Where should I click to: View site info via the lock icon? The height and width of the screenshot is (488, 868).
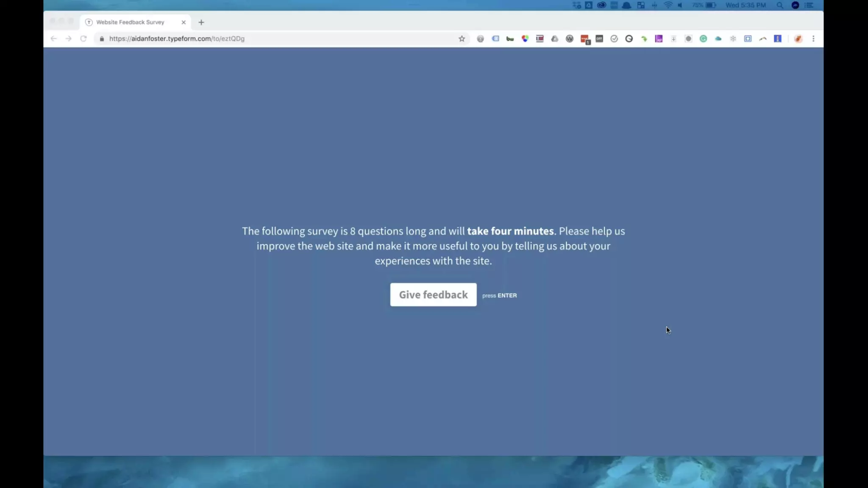click(x=102, y=39)
